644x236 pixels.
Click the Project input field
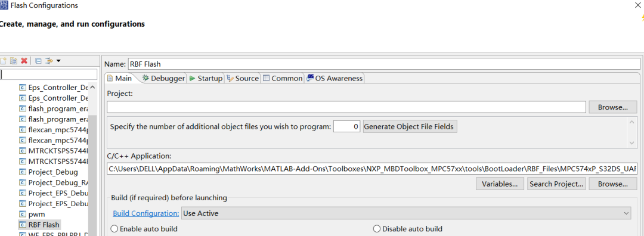click(x=346, y=107)
